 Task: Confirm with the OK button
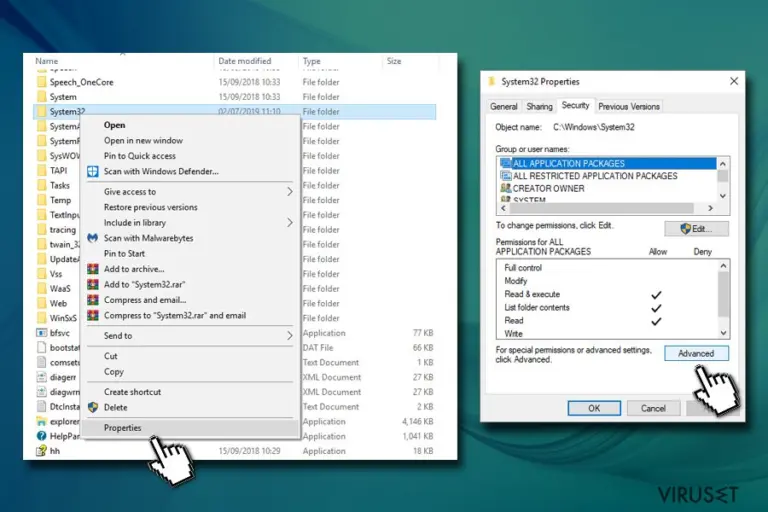coord(594,408)
